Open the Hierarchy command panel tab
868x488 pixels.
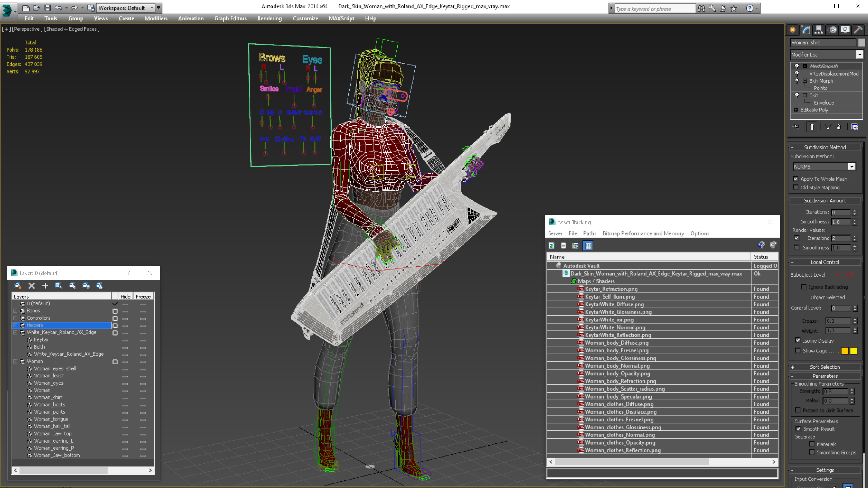(x=819, y=30)
